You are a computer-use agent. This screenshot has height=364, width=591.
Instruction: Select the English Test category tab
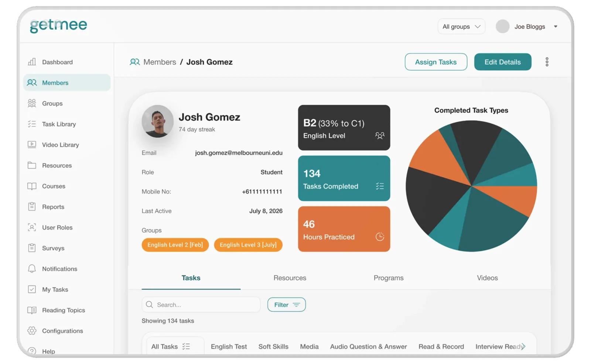pyautogui.click(x=229, y=346)
